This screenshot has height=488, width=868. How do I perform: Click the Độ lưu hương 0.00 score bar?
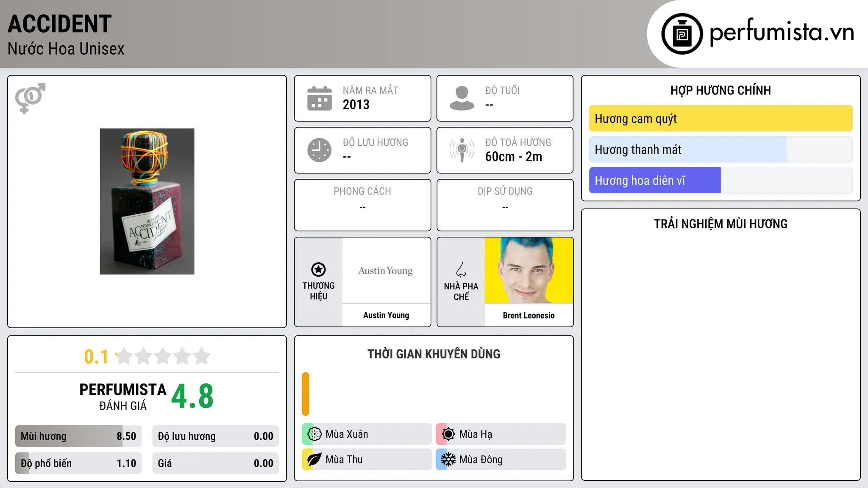(215, 436)
